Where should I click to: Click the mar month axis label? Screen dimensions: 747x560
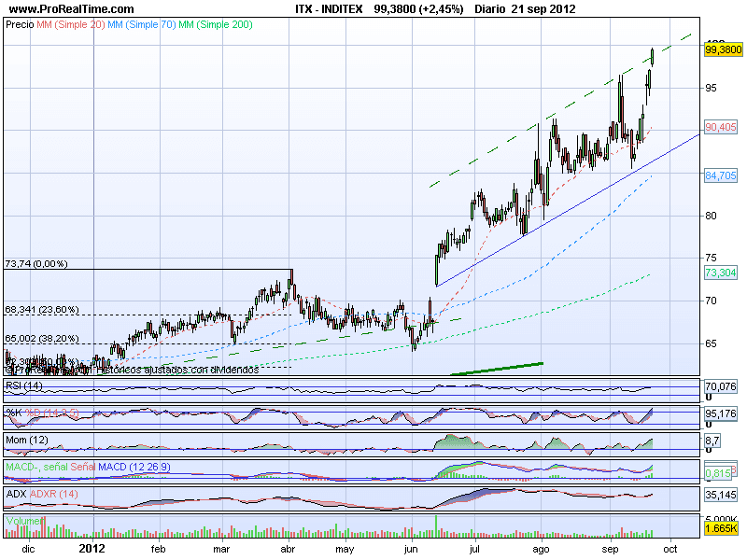pyautogui.click(x=221, y=549)
